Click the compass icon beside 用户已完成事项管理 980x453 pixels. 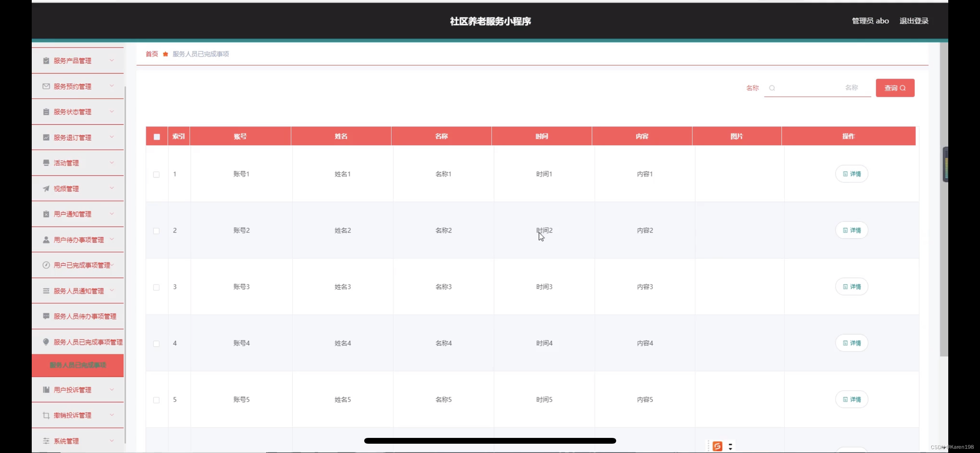tap(46, 265)
